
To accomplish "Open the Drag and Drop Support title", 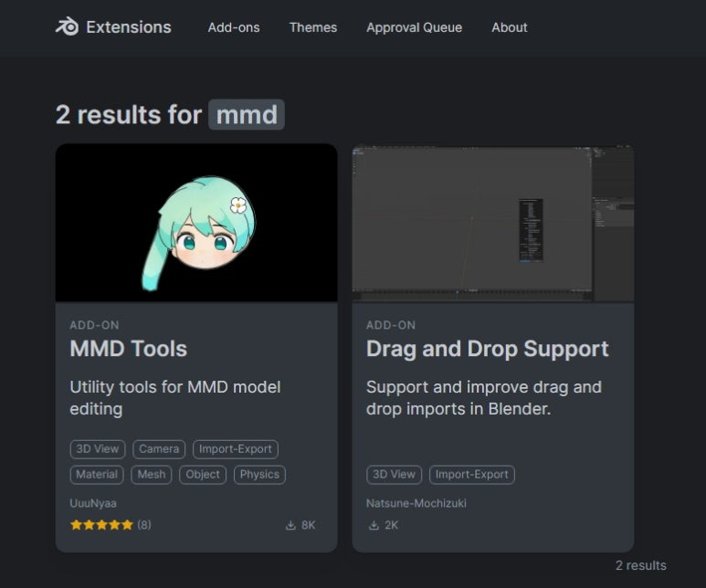I will 487,349.
